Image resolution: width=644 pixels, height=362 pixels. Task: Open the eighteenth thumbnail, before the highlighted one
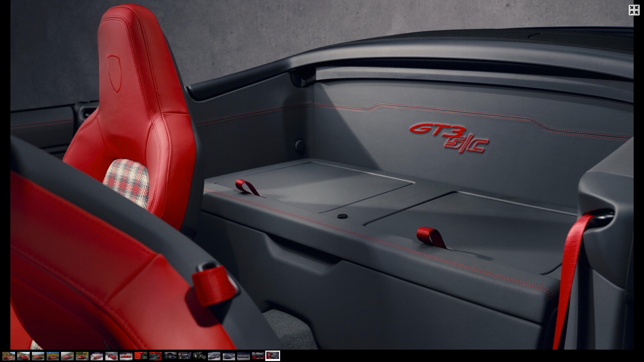click(x=258, y=356)
